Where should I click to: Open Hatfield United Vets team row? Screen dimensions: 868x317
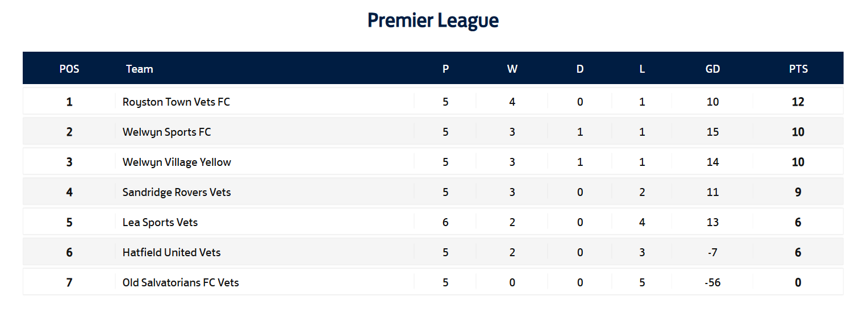click(x=172, y=253)
